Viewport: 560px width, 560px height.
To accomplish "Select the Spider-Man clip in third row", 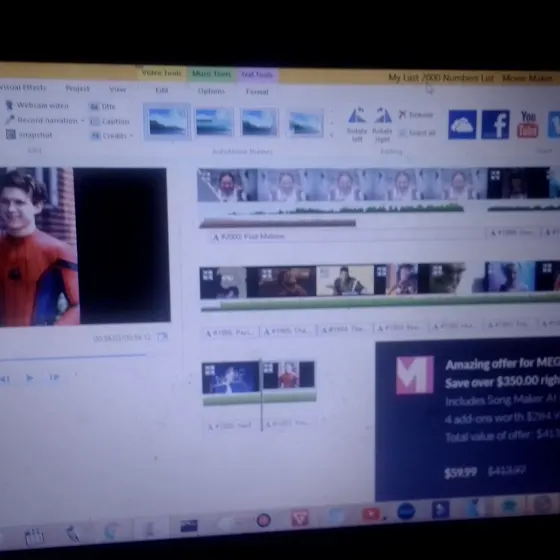I will [x=289, y=375].
